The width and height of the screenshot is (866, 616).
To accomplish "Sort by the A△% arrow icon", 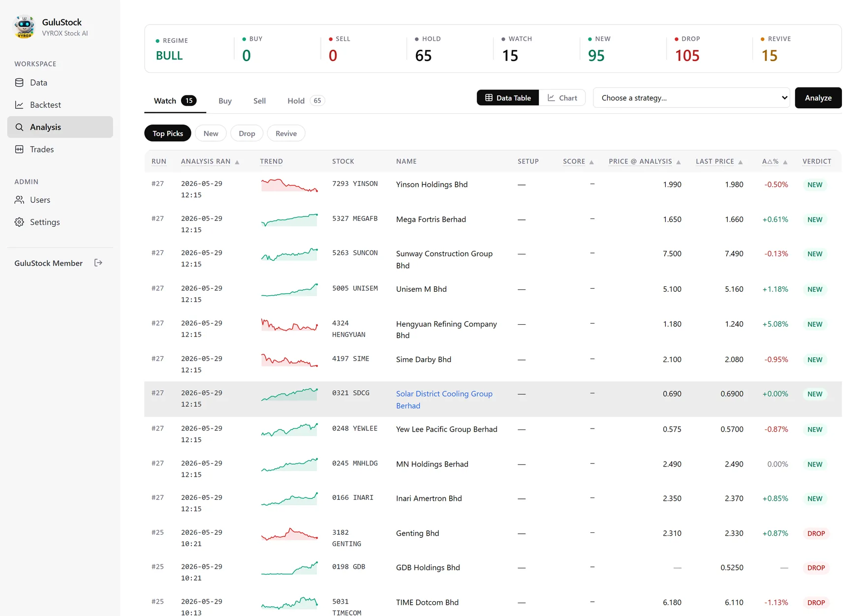I will point(785,162).
